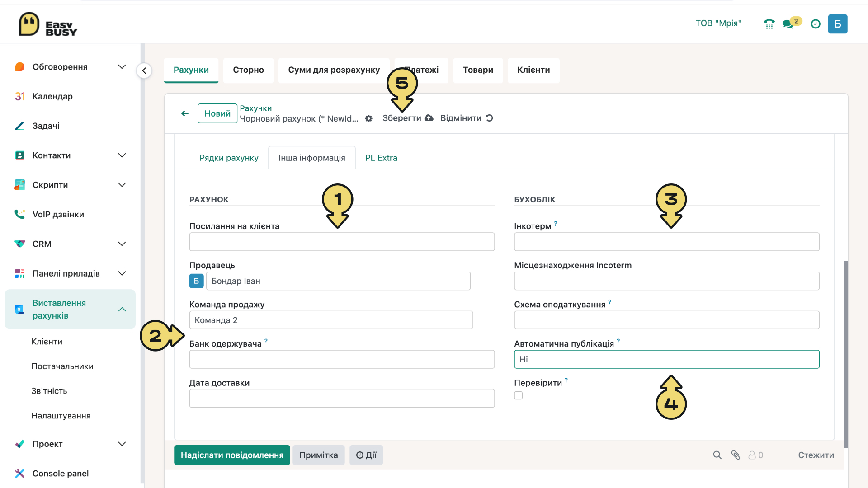Screen dimensions: 868x488
Task: Switch to the Рахунки top tab
Action: [x=191, y=70]
